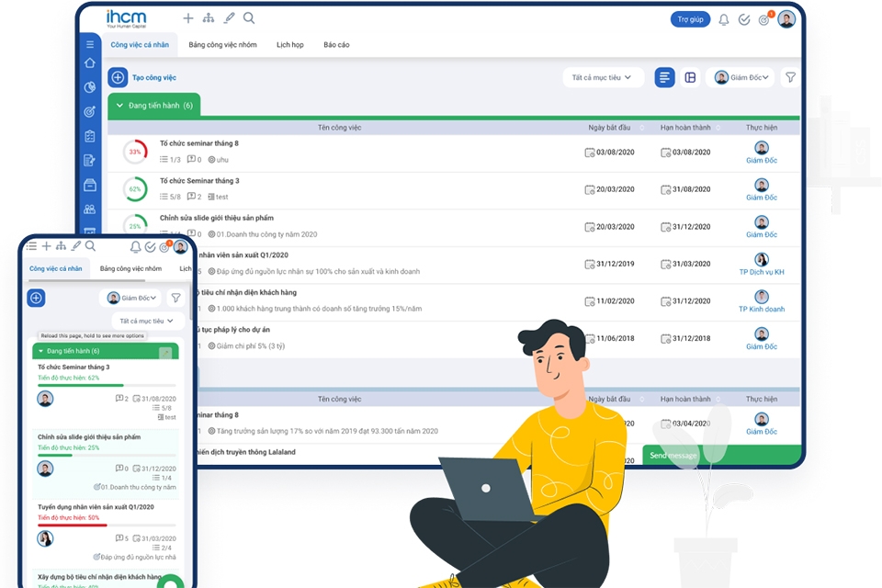The width and height of the screenshot is (882, 588).
Task: Select the list view icon above the task table
Action: 665,77
